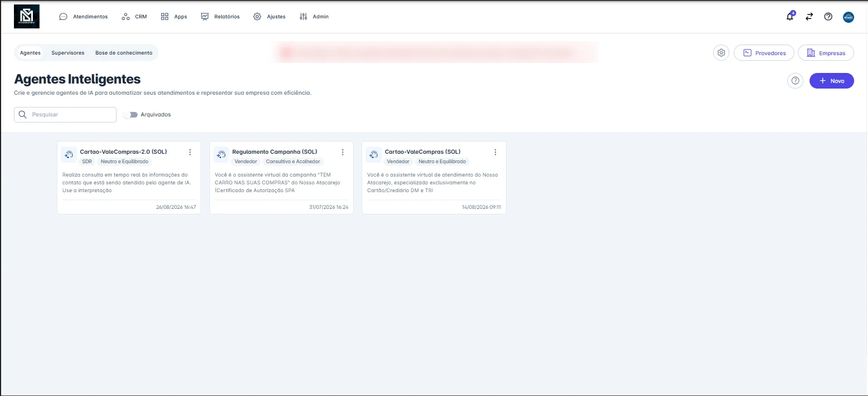Open options menu for Cartao-ValeCompras (SOL) card
868x396 pixels.
click(x=495, y=152)
